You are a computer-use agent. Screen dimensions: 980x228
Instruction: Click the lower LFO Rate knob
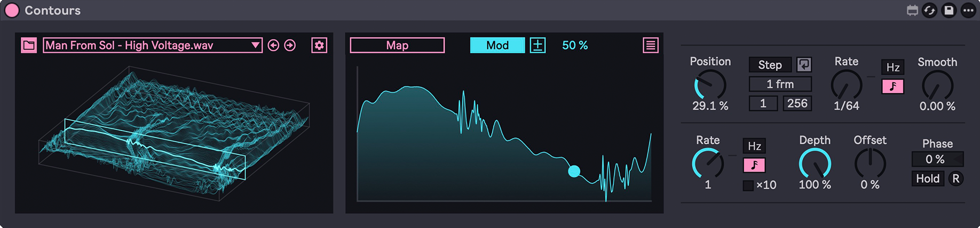pos(708,164)
